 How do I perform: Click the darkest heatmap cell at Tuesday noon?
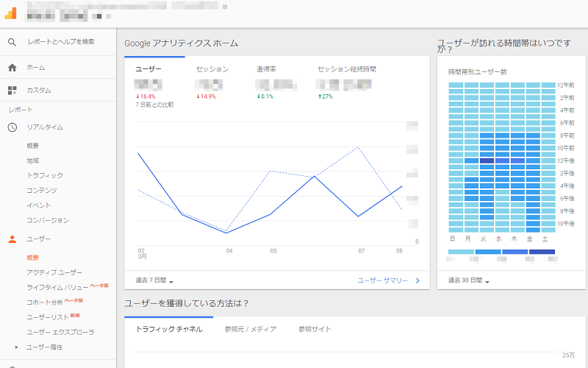[487, 160]
